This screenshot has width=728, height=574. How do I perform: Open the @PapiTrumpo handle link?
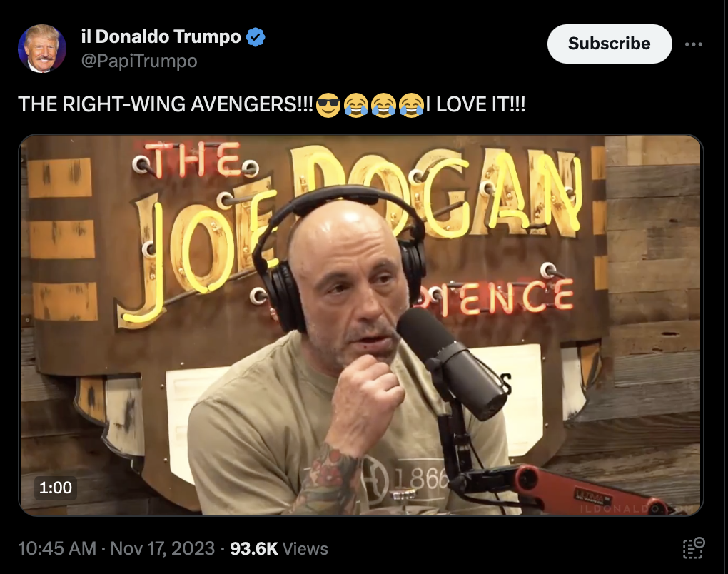pos(139,61)
